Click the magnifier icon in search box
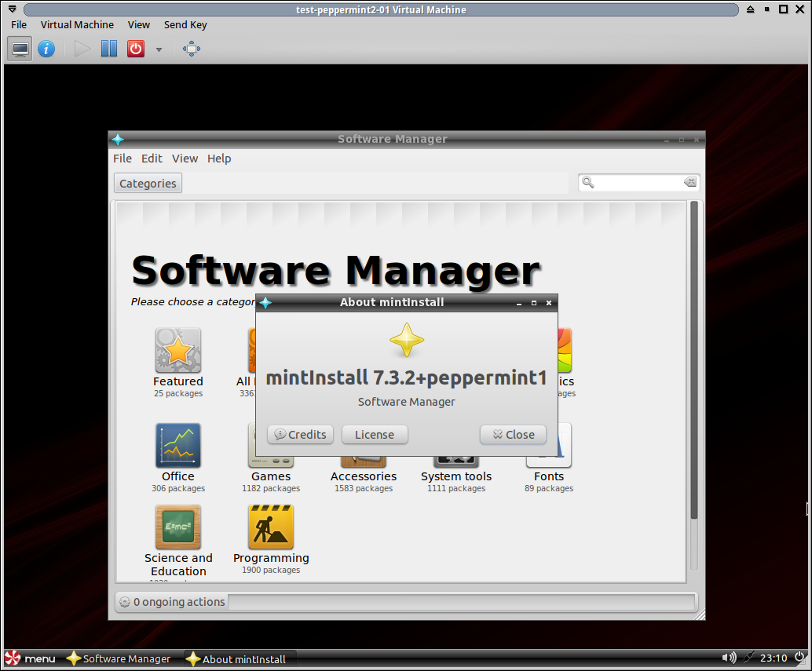 tap(587, 182)
